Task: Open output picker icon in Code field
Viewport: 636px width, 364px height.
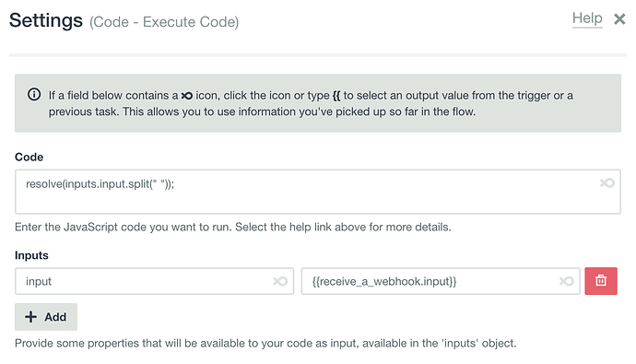Action: click(607, 183)
